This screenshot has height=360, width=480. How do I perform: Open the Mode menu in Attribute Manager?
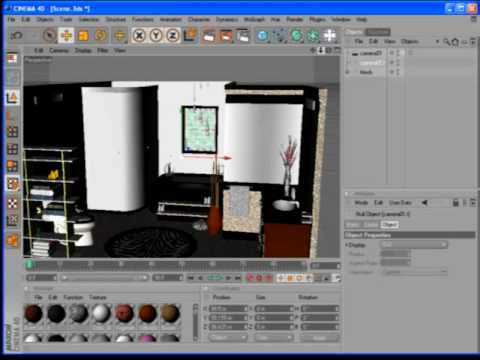(361, 203)
